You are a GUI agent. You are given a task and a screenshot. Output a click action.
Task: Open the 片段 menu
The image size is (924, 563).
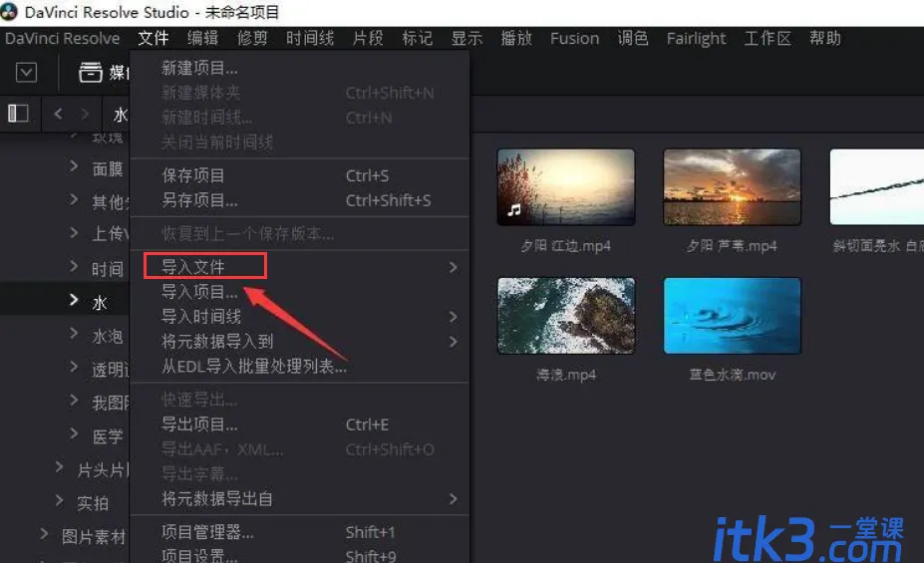(368, 38)
